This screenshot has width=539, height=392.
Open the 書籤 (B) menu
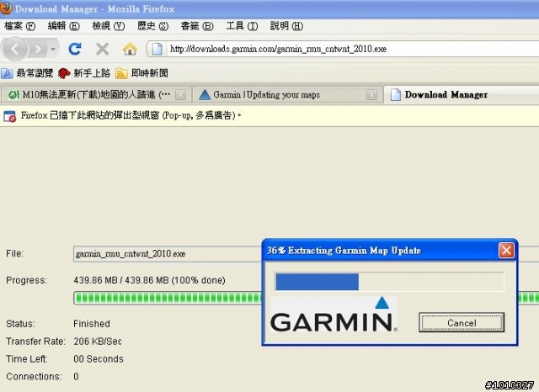point(197,26)
